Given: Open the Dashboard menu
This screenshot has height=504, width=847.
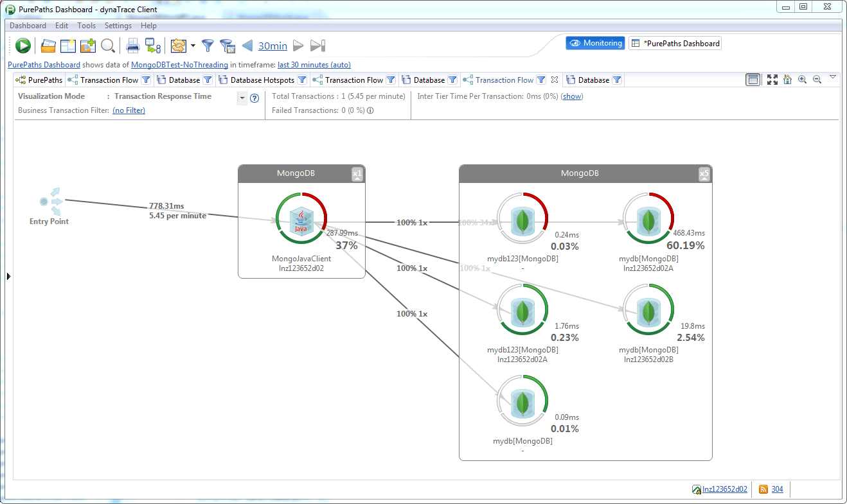Looking at the screenshot, I should 28,26.
